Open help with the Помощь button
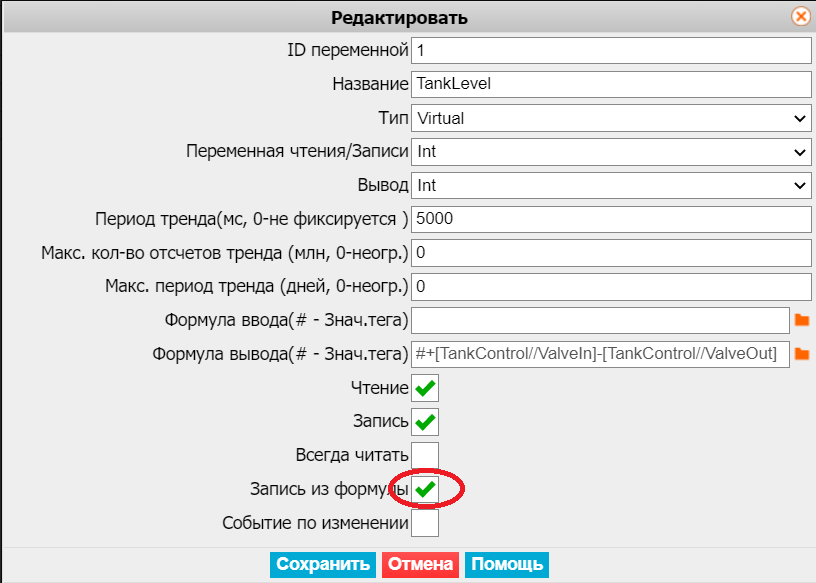The image size is (816, 583). (507, 565)
